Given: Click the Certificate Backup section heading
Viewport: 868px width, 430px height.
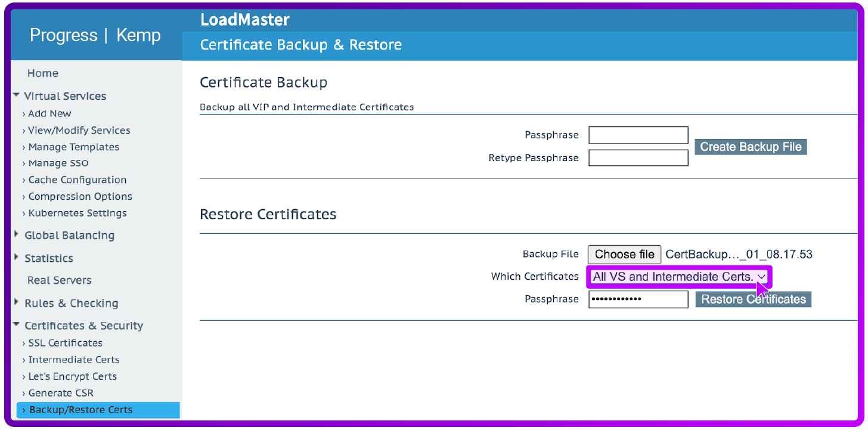Looking at the screenshot, I should pos(263,82).
